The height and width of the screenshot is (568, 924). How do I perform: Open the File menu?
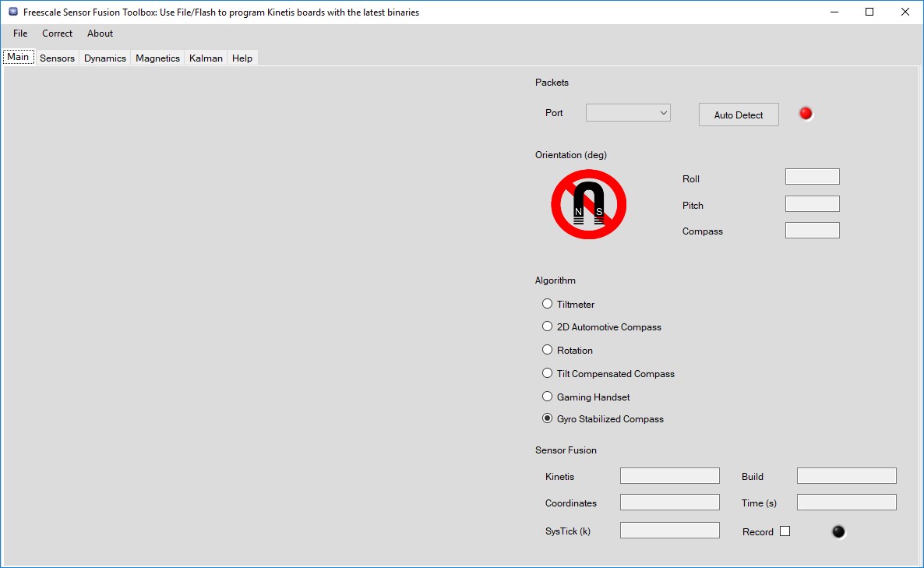tap(20, 34)
